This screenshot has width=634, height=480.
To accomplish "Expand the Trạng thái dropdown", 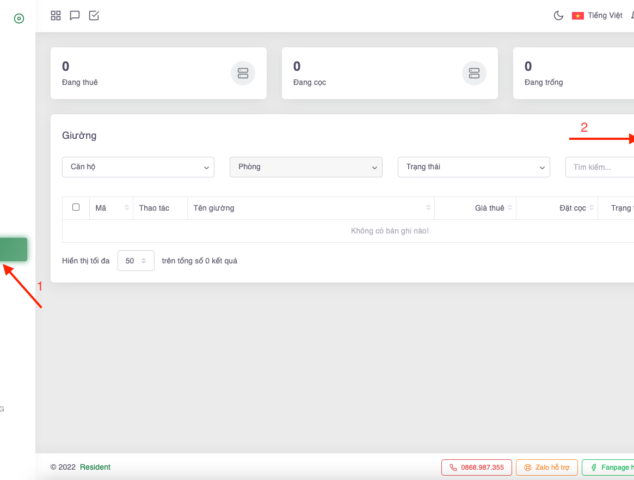I will 474,167.
